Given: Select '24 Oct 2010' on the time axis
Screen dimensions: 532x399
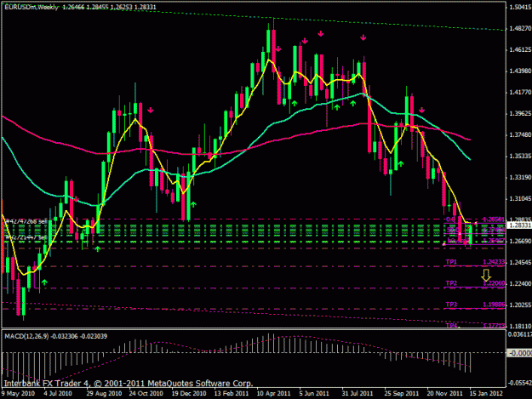Looking at the screenshot, I should (146, 394).
